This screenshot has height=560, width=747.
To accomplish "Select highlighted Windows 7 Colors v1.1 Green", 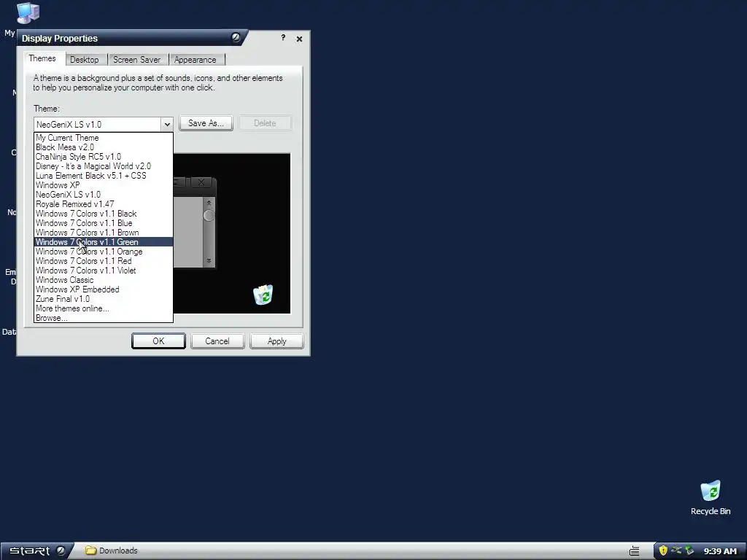I will (104, 242).
